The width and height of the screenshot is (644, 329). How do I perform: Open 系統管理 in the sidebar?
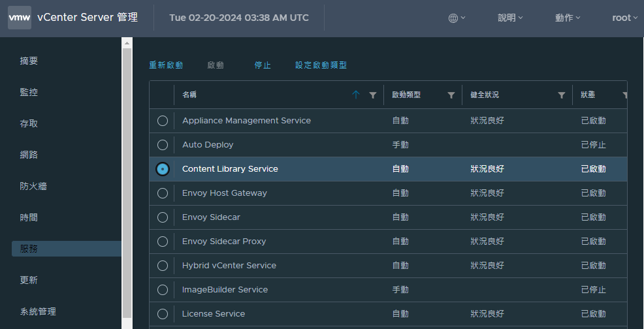pos(38,311)
